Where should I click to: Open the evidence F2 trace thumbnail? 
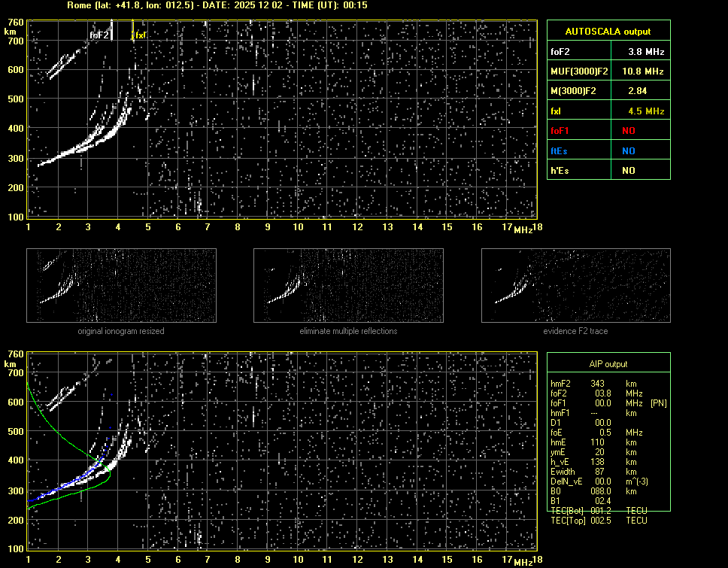[x=575, y=286]
